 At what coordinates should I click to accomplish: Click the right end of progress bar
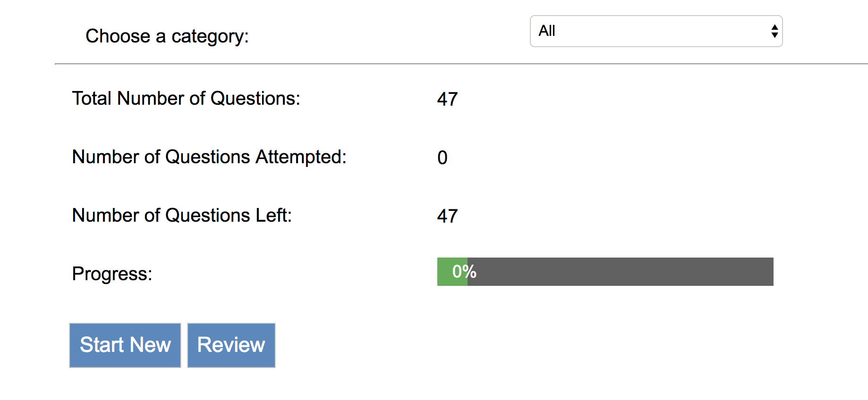point(770,272)
